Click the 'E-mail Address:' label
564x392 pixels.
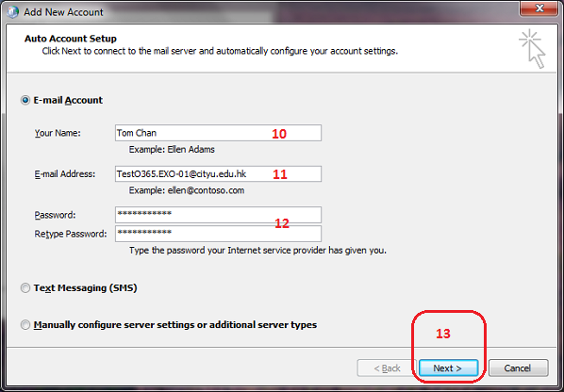click(65, 174)
